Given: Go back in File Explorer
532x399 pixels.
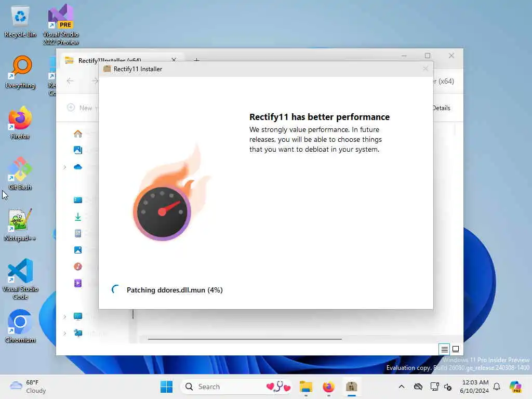Looking at the screenshot, I should pos(70,81).
